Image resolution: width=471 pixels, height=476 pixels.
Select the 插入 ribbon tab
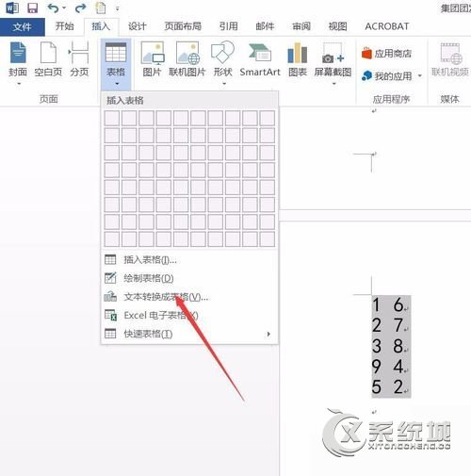(x=101, y=26)
